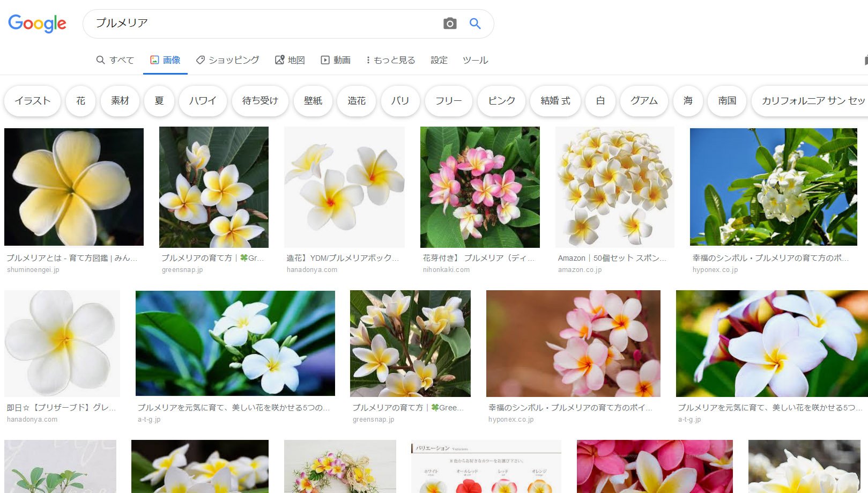Open the bright pink plumeria thumbnail
Viewport: 868px width, 493px height.
(x=655, y=467)
